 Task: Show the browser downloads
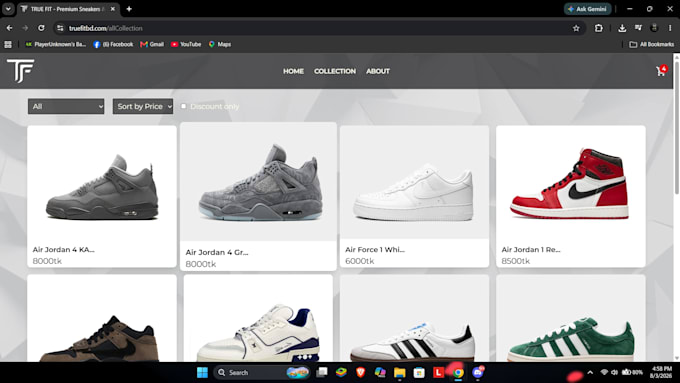pos(622,28)
